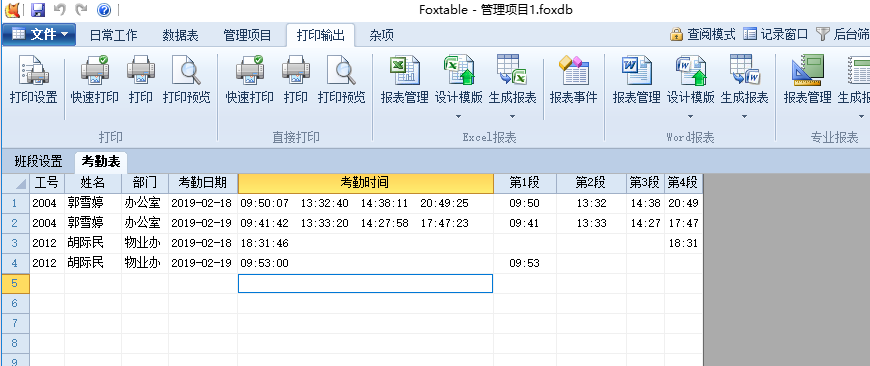
Task: Click the save icon in the title bar
Action: point(38,9)
